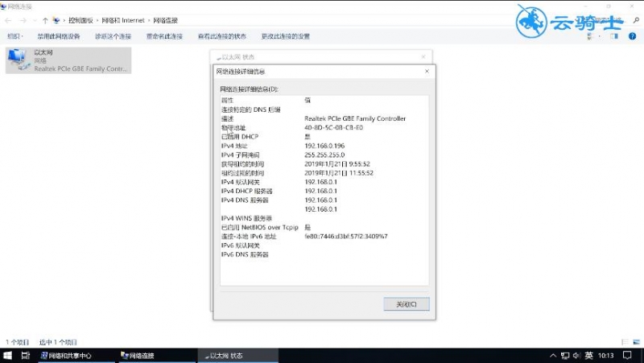The height and width of the screenshot is (363, 644).
Task: Open Help blue question mark icon
Action: [632, 36]
